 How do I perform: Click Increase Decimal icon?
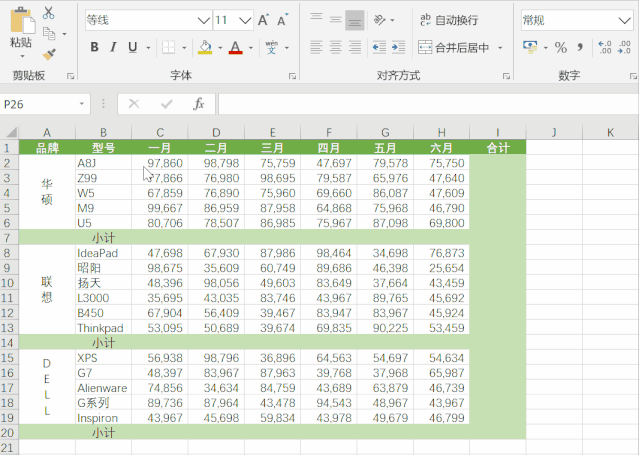pyautogui.click(x=605, y=47)
